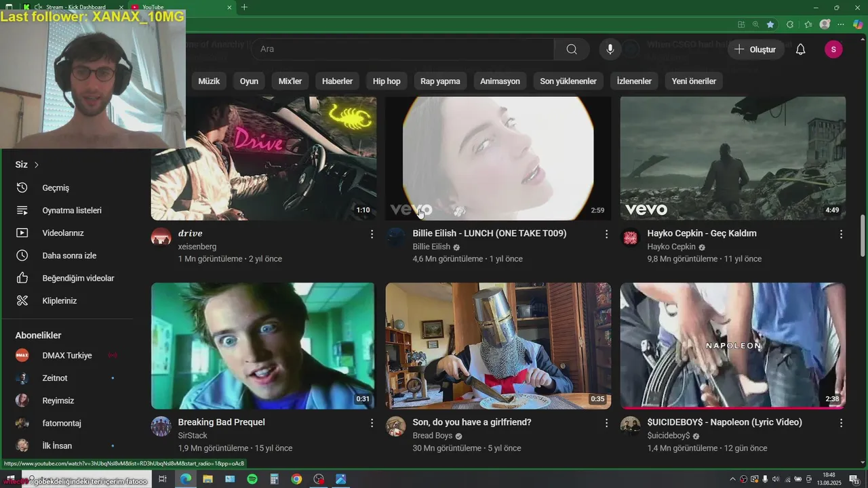Click the $uicideboy$ channel avatar

(631, 426)
